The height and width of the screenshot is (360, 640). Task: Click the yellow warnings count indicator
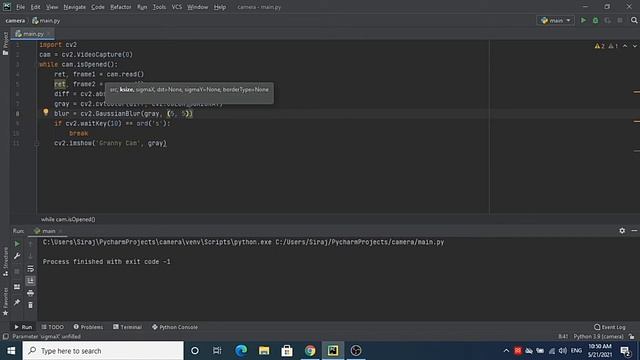600,46
